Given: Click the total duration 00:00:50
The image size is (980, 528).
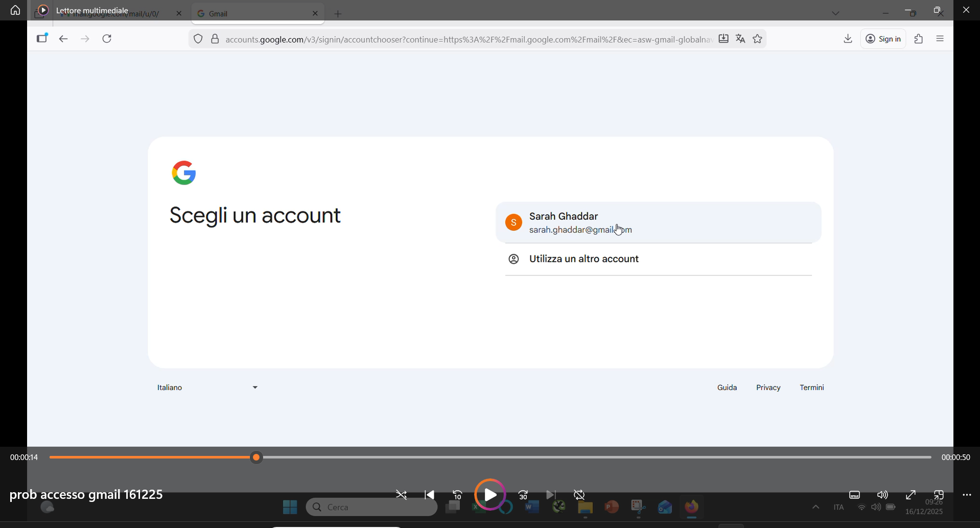Looking at the screenshot, I should tap(956, 457).
